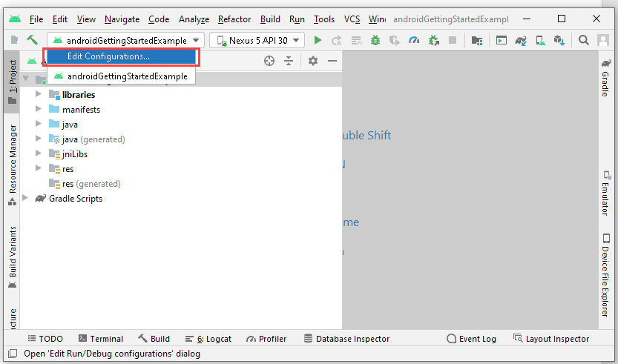618x364 pixels.
Task: Hide the Project panel with minus icon
Action: (332, 61)
